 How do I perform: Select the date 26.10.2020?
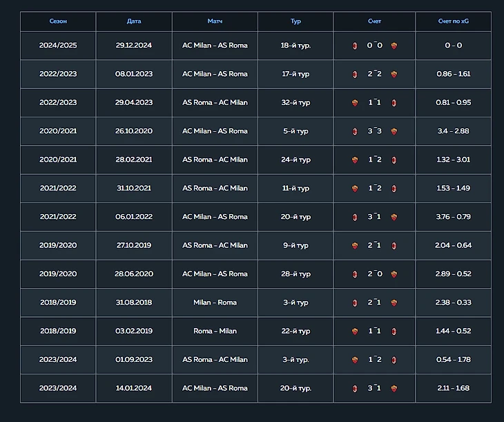(x=134, y=131)
